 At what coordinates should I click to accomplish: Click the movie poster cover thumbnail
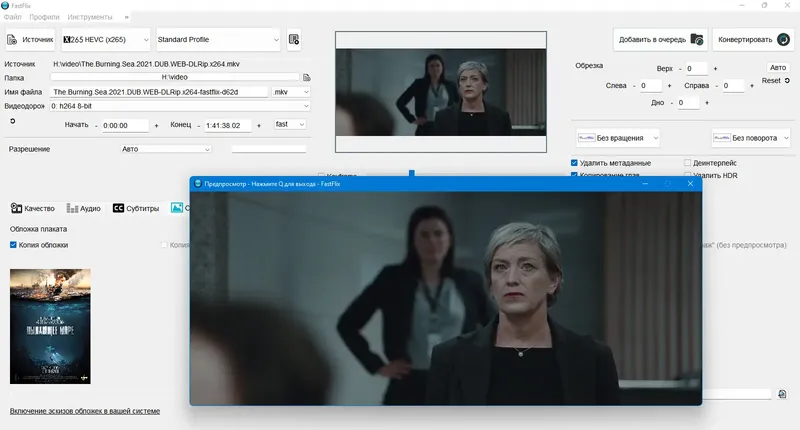click(50, 326)
